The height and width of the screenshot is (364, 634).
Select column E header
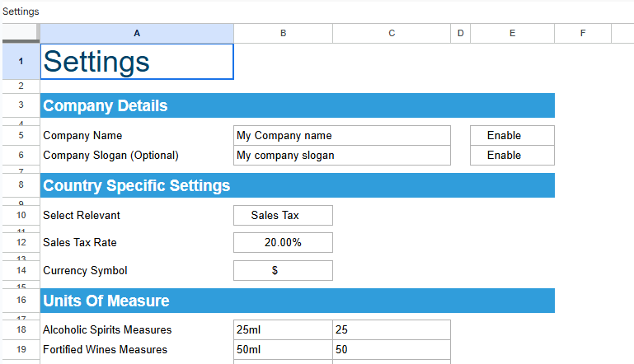[x=512, y=33]
